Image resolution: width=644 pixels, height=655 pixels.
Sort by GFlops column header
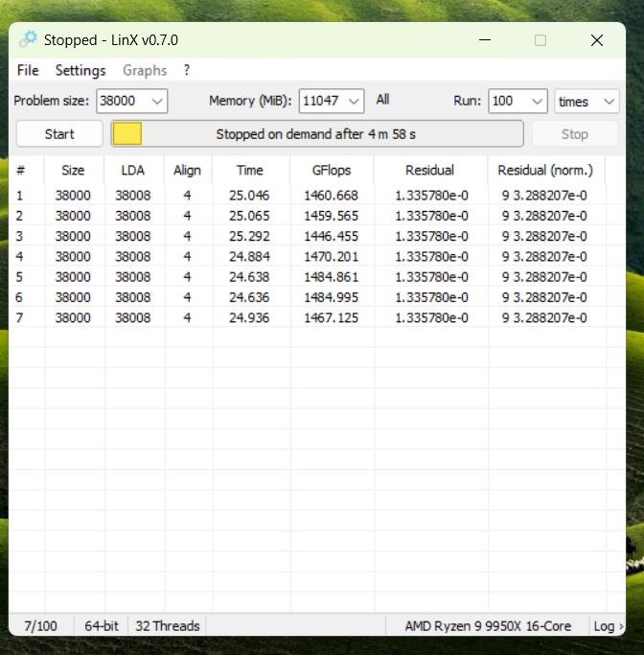[332, 170]
